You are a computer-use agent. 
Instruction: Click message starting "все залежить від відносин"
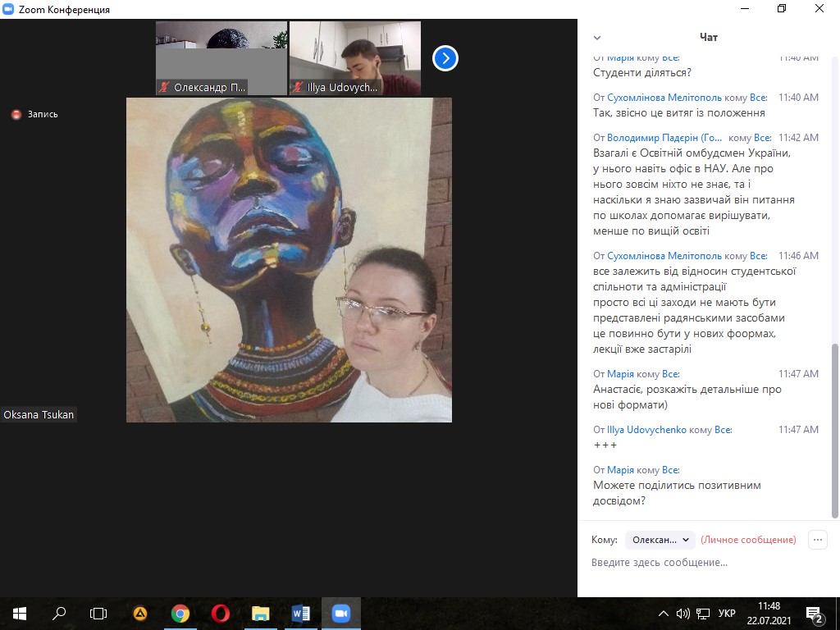click(695, 310)
